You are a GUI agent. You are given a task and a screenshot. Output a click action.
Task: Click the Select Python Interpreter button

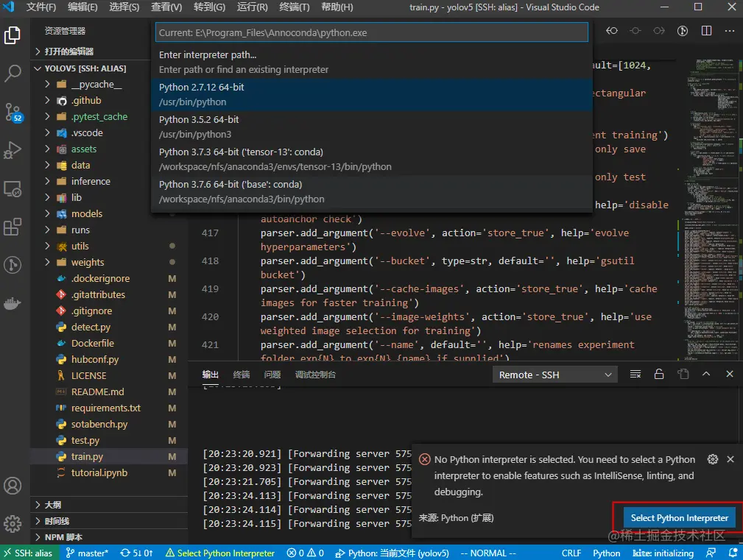coord(679,517)
